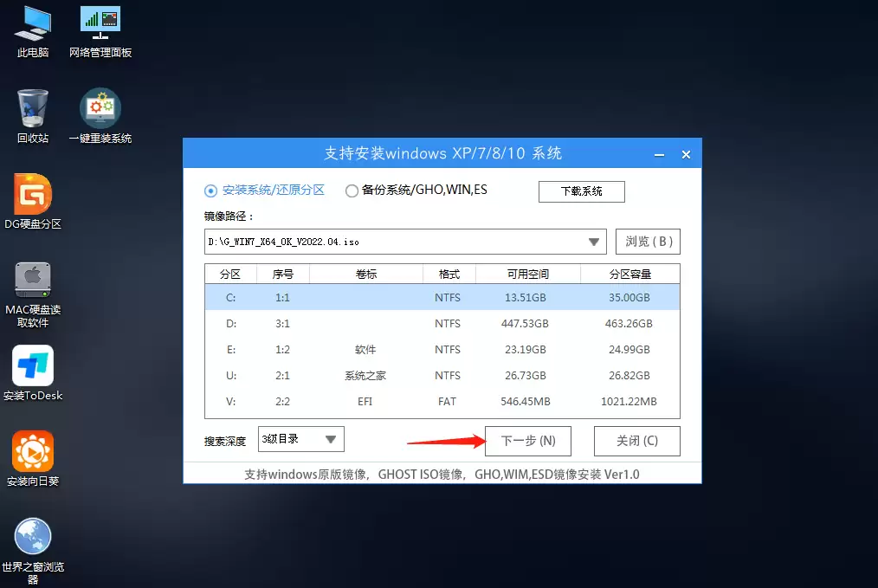Run 安装ToDesk installer icon

[x=33, y=366]
